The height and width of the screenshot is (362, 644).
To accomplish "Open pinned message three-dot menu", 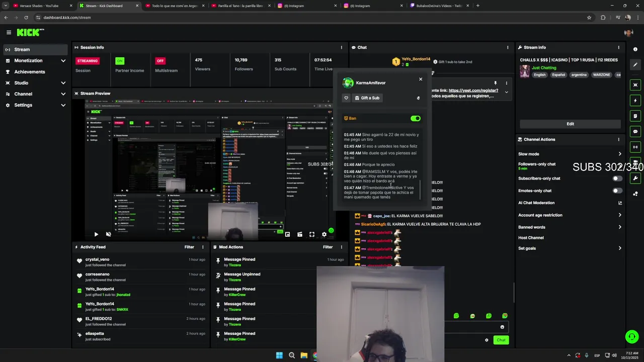I will [506, 83].
